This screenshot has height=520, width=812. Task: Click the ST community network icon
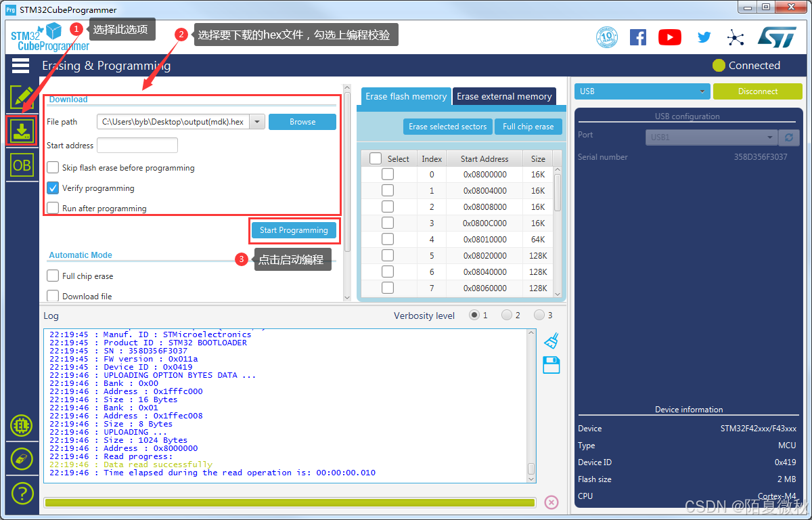pos(736,37)
